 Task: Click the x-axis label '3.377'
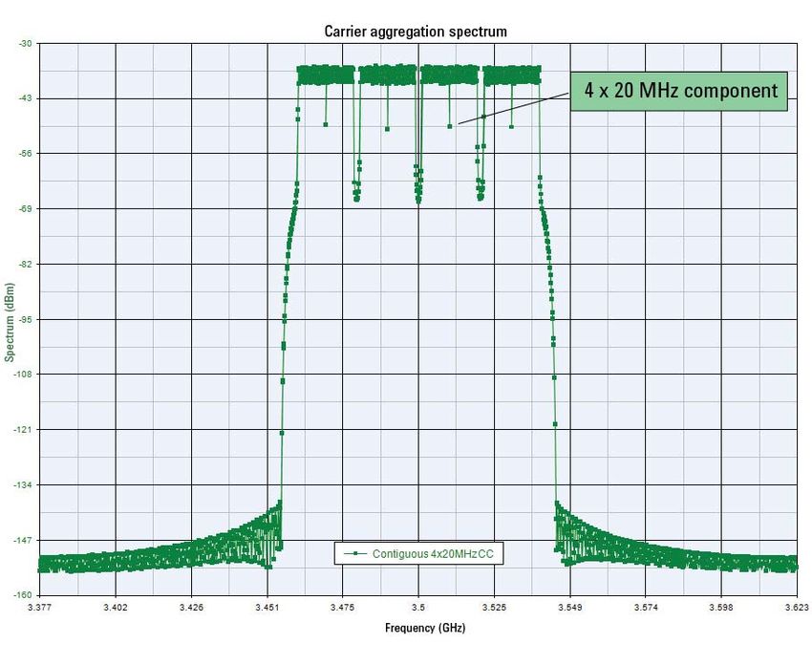39,608
